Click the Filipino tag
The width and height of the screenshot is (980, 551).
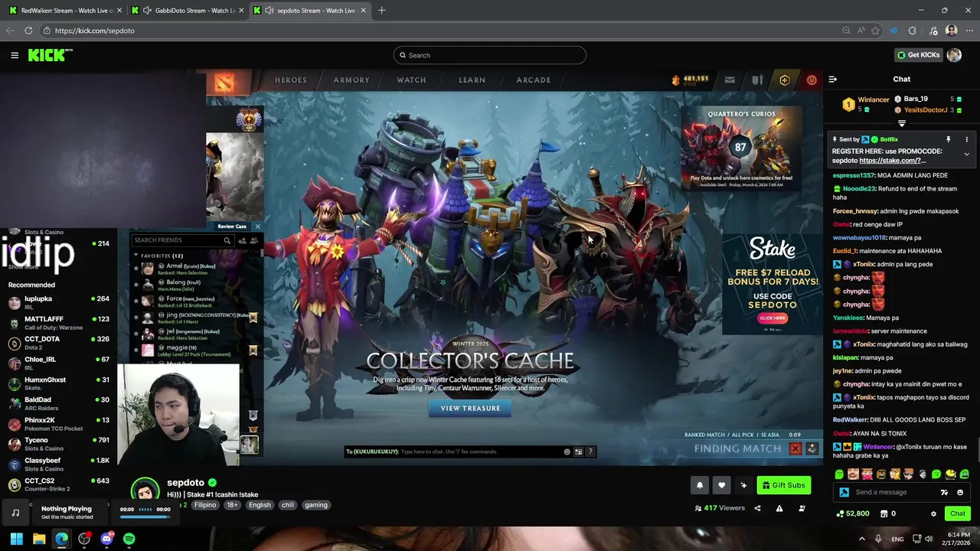(x=205, y=505)
